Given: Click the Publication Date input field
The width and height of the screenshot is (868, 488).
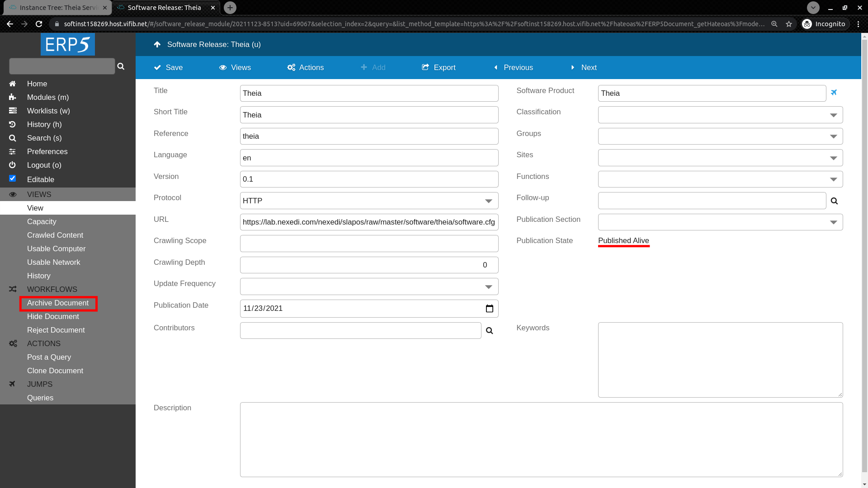Looking at the screenshot, I should (369, 309).
